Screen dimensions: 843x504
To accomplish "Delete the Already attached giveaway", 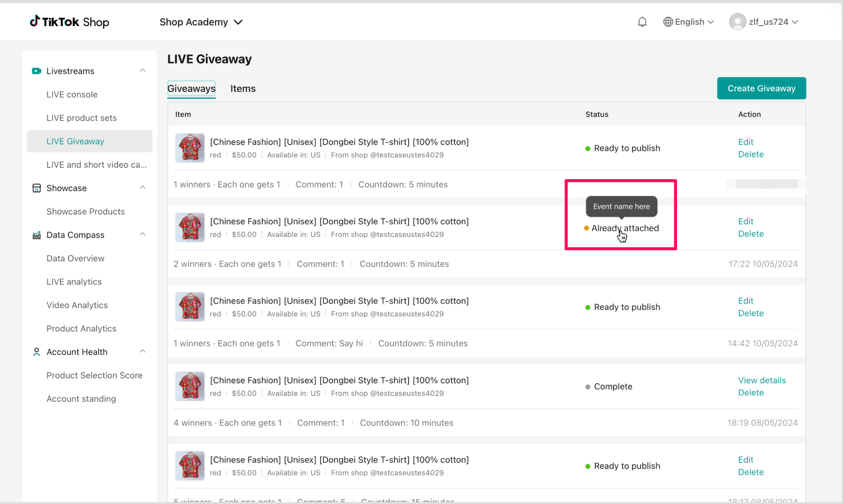I will 750,234.
